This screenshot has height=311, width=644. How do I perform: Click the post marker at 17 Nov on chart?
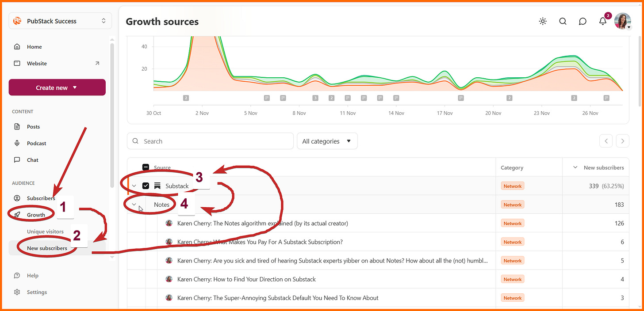pyautogui.click(x=461, y=98)
